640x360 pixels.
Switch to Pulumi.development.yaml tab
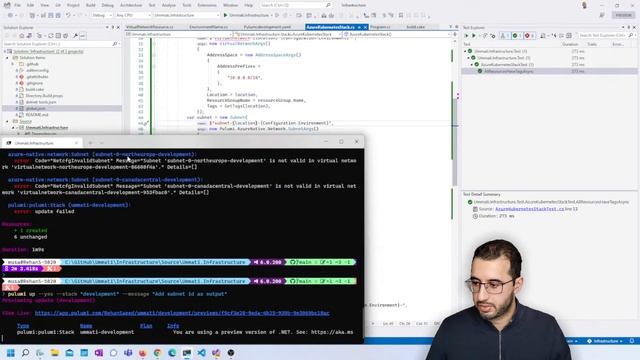click(x=267, y=27)
